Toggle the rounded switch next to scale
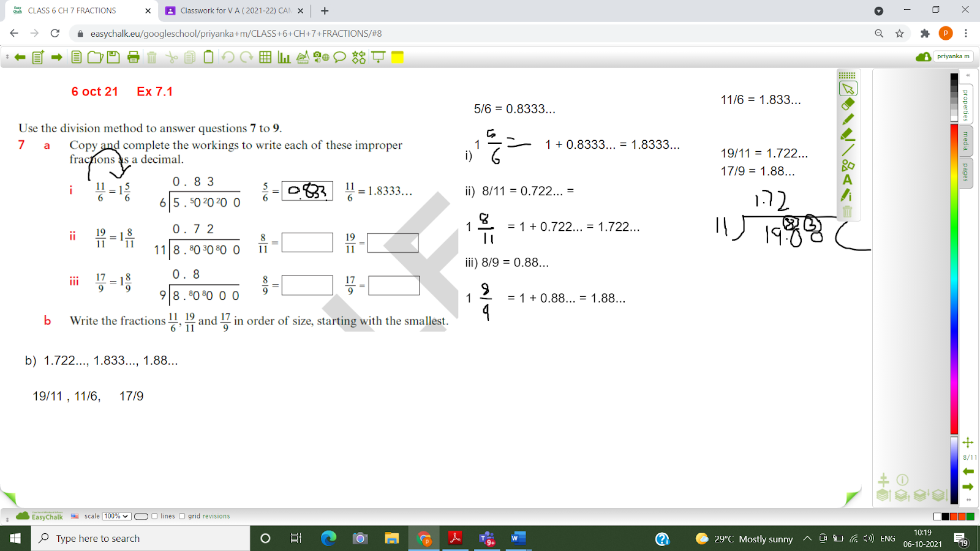 click(x=141, y=516)
